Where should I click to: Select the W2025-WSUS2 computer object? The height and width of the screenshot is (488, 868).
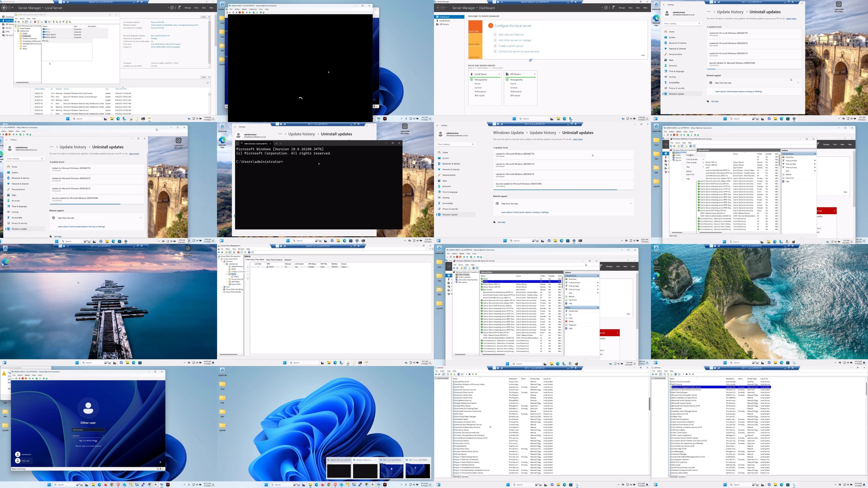click(x=50, y=37)
